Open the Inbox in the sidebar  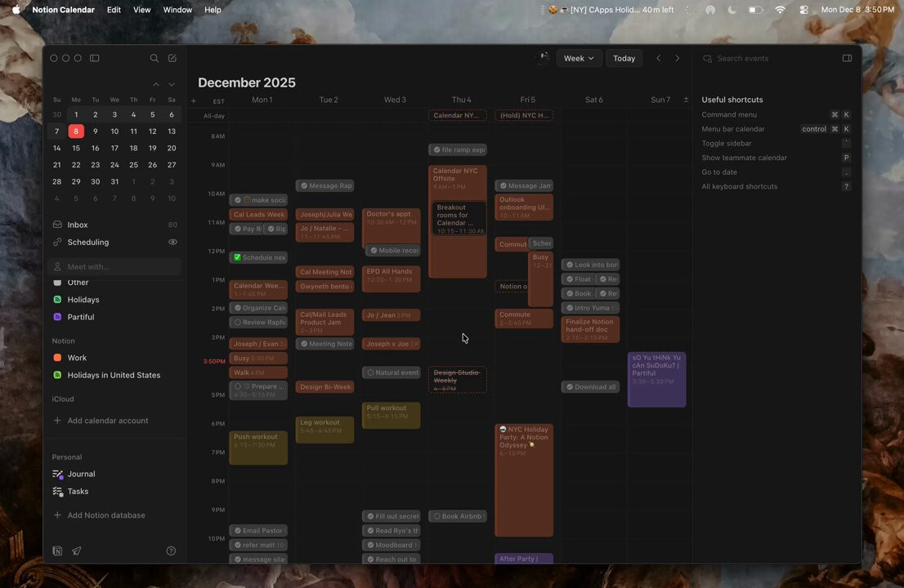[114, 225]
